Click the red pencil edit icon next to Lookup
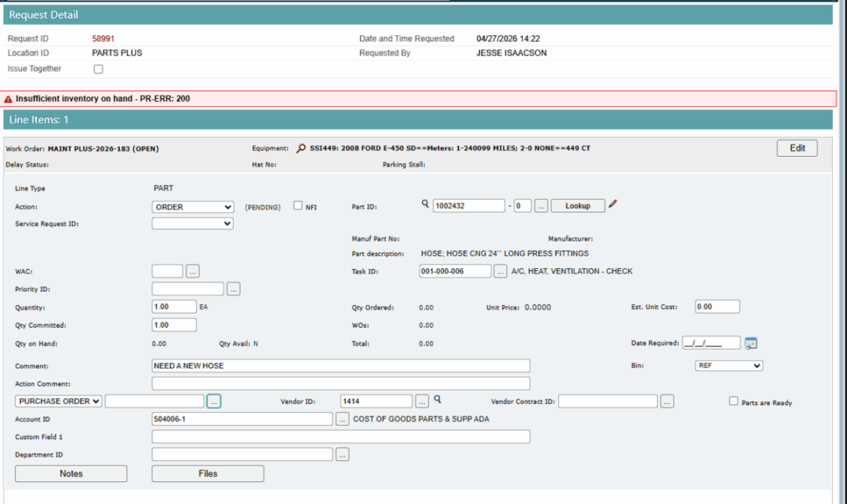The width and height of the screenshot is (847, 504). point(613,204)
